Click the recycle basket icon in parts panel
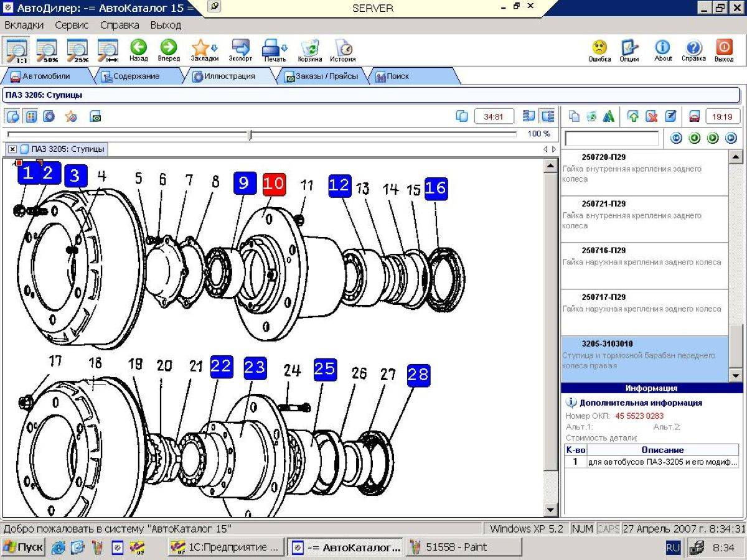Image resolution: width=747 pixels, height=560 pixels. pyautogui.click(x=591, y=116)
